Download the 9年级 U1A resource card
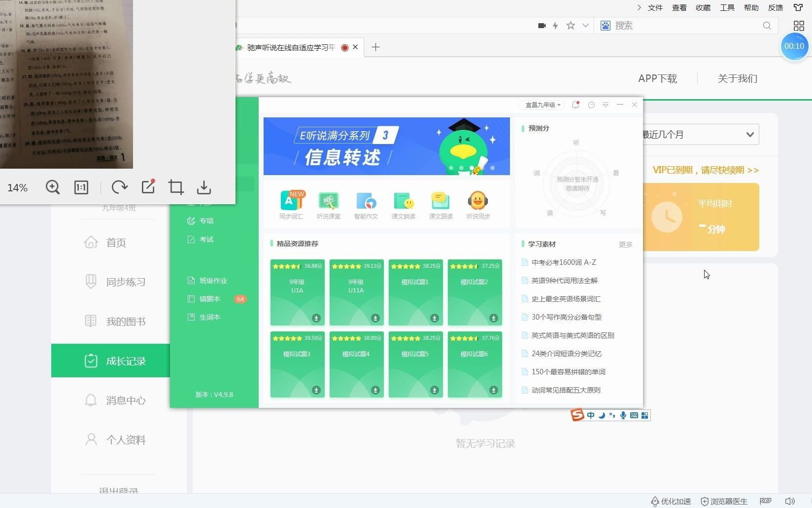Image resolution: width=812 pixels, height=508 pixels. (316, 318)
